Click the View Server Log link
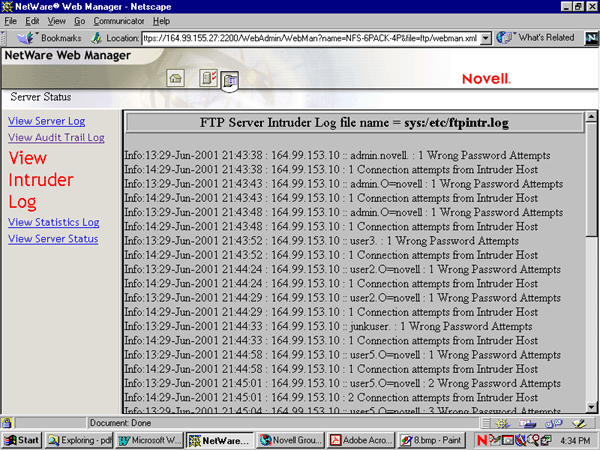The image size is (600, 450). point(46,121)
